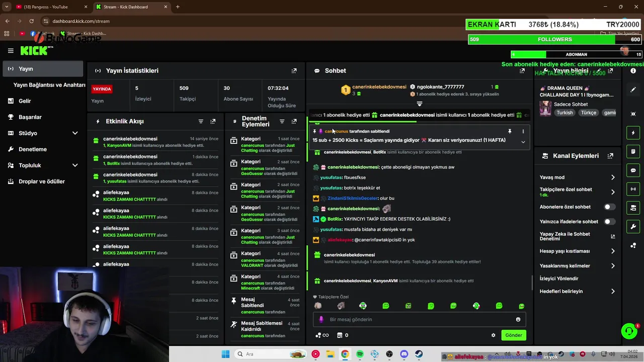Open Hedefleri belirleyin settings arrow
This screenshot has height=362, width=644.
pos(613,292)
